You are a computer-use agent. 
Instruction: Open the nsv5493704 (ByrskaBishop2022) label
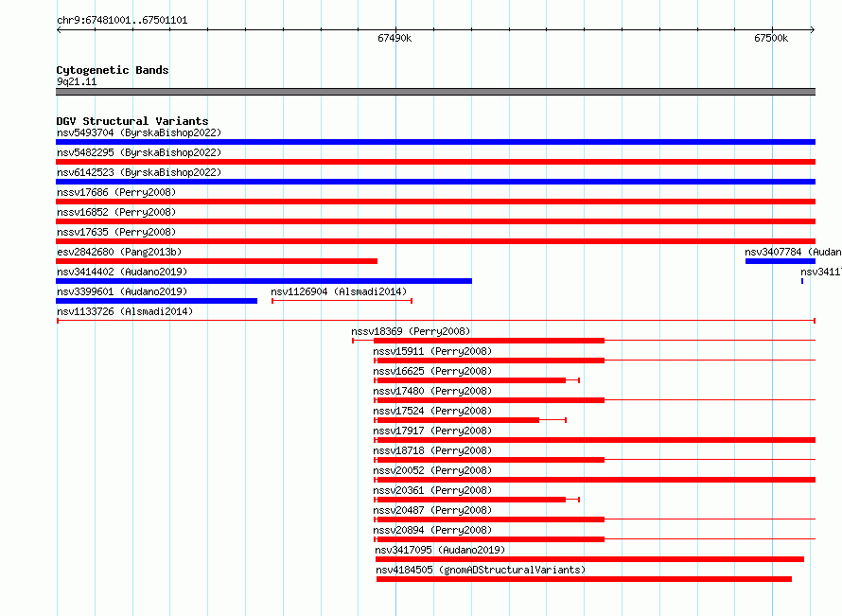(139, 132)
